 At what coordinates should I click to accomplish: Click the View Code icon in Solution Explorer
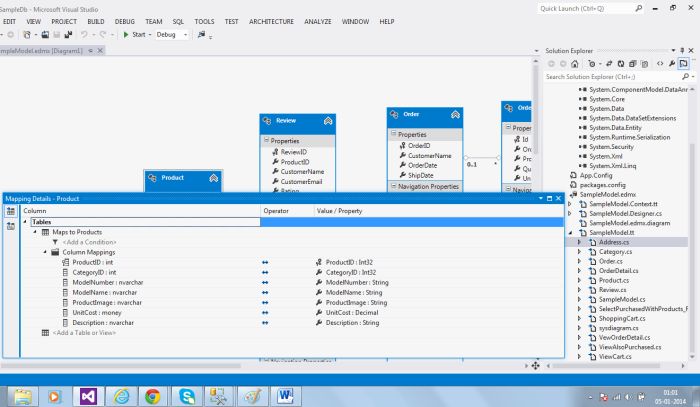[660, 64]
